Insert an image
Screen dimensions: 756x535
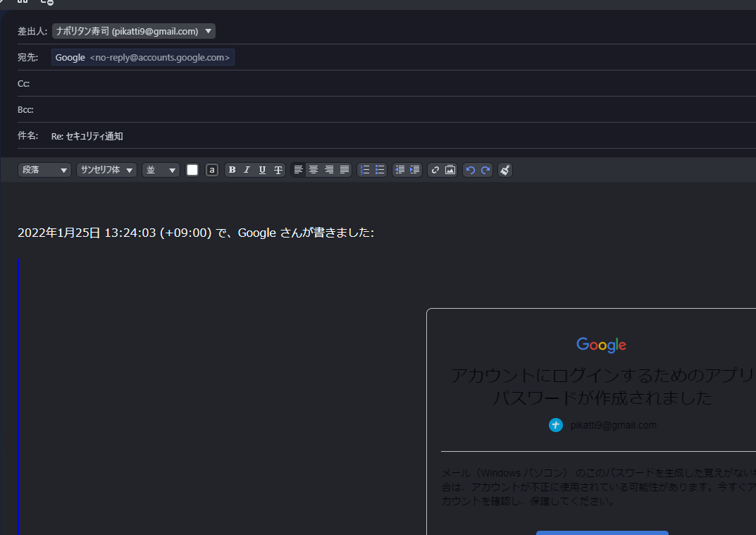coord(450,170)
